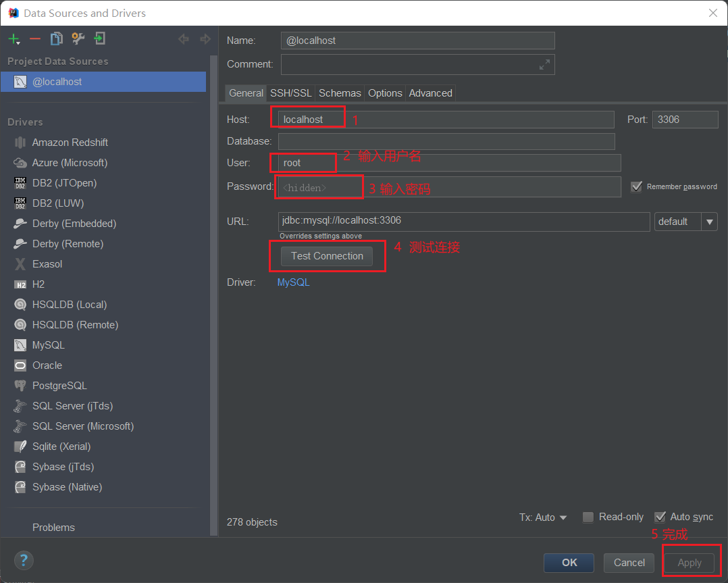Click the Test Connection button

tap(327, 256)
